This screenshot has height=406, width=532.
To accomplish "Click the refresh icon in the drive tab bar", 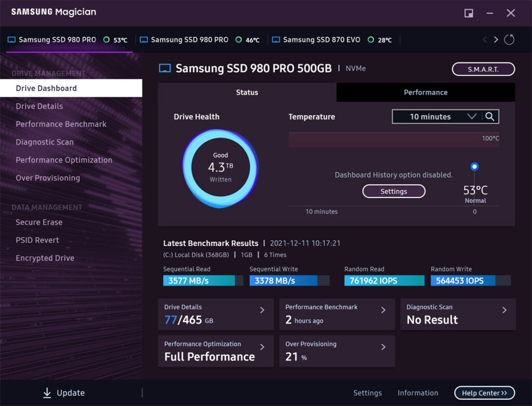I will [509, 39].
